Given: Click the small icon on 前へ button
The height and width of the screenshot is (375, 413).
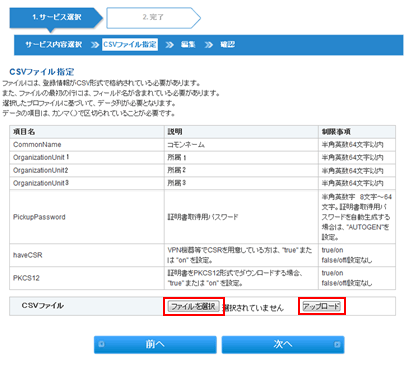Looking at the screenshot, I should (101, 344).
